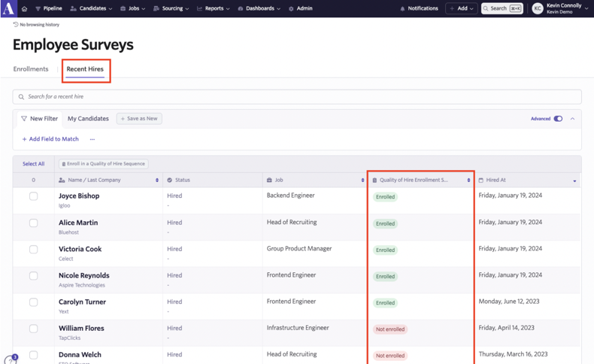Click Monday, June 12, 2023 date cell
Image resolution: width=594 pixels, height=364 pixels.
(509, 302)
